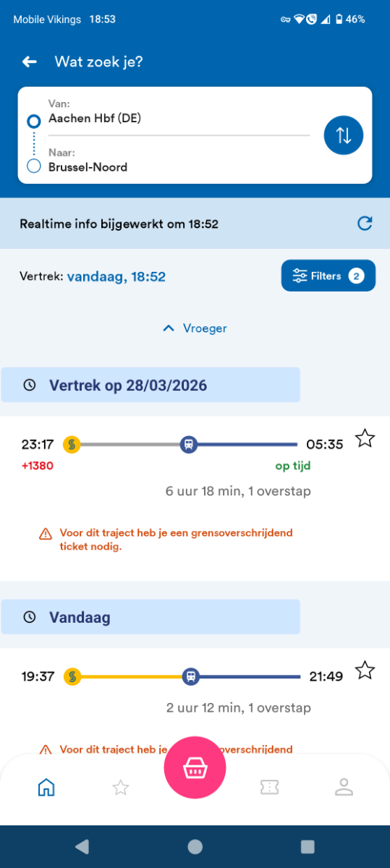The height and width of the screenshot is (868, 390).
Task: Swap the Van and Naar stations
Action: [x=343, y=135]
